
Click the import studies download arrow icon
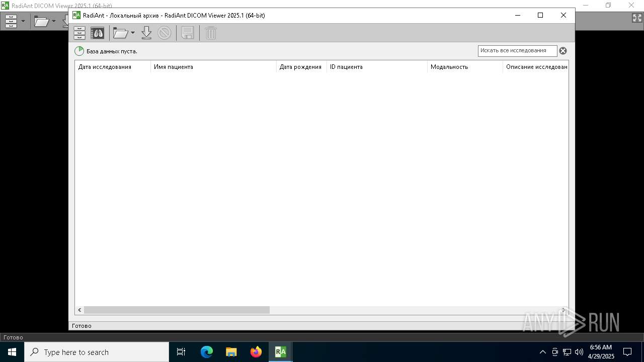tap(146, 33)
